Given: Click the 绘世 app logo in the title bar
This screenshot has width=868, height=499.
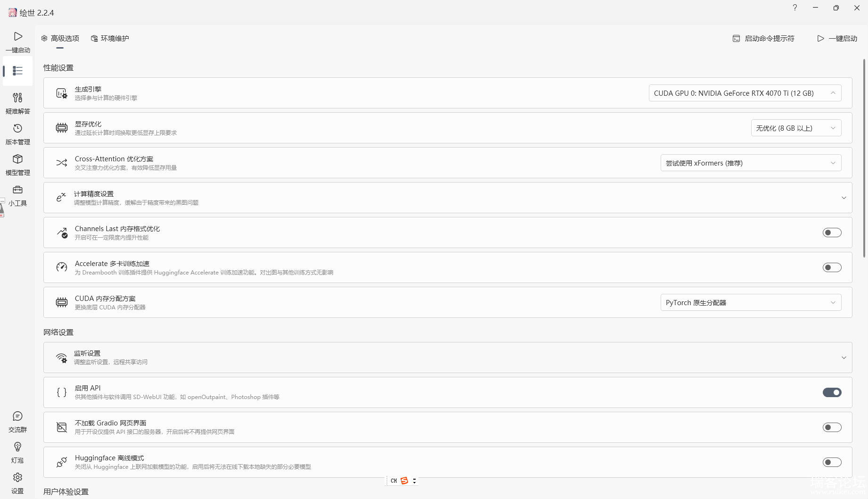Looking at the screenshot, I should pos(12,13).
